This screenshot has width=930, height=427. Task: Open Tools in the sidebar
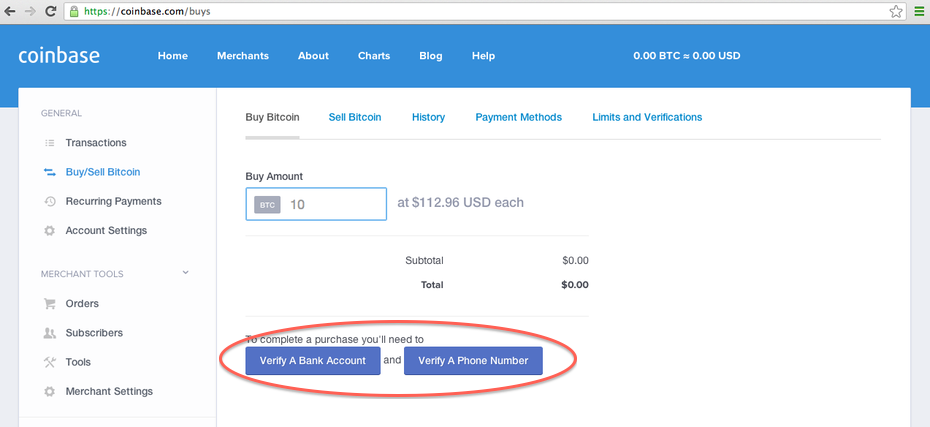[78, 362]
